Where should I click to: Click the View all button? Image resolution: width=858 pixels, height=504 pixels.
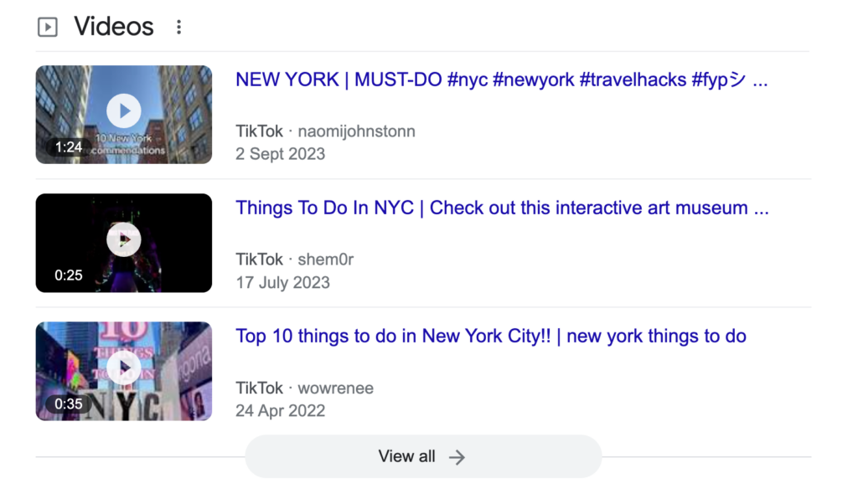pos(423,456)
